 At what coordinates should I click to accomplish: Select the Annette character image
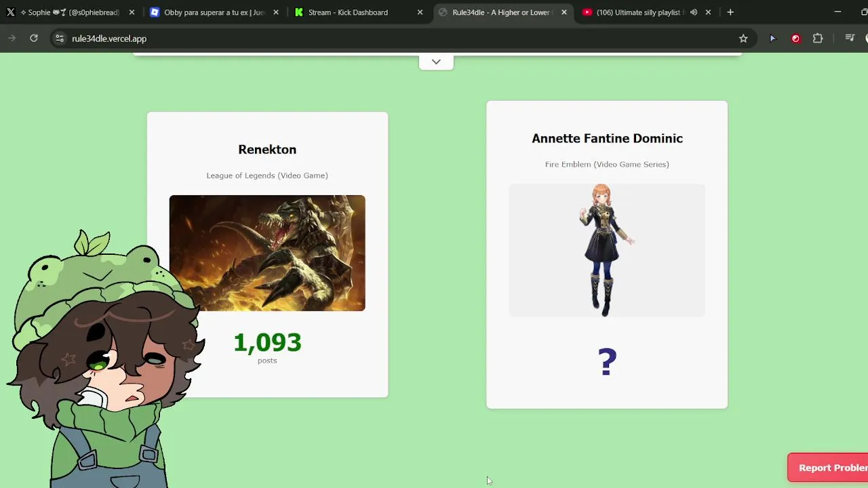click(607, 250)
